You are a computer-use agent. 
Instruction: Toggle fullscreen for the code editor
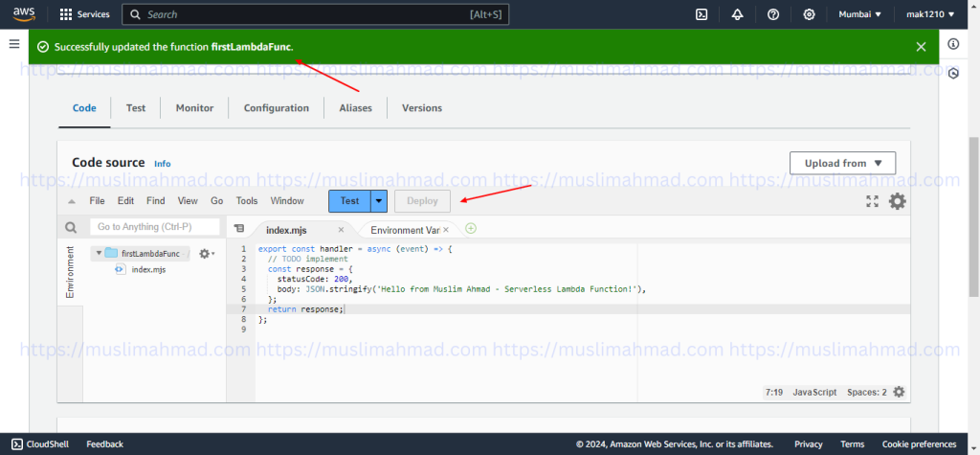pos(872,201)
